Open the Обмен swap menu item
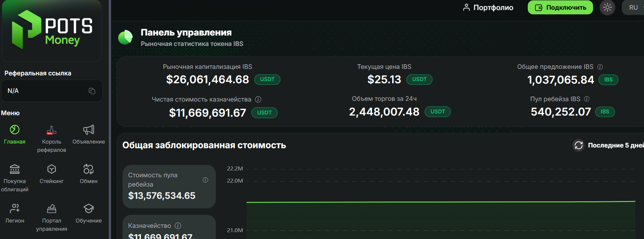Screen dimensions: 644x239 coord(89,174)
